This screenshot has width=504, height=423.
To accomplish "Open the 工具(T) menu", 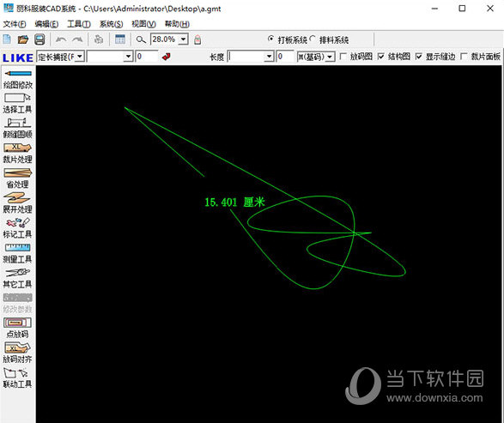I will click(x=79, y=24).
